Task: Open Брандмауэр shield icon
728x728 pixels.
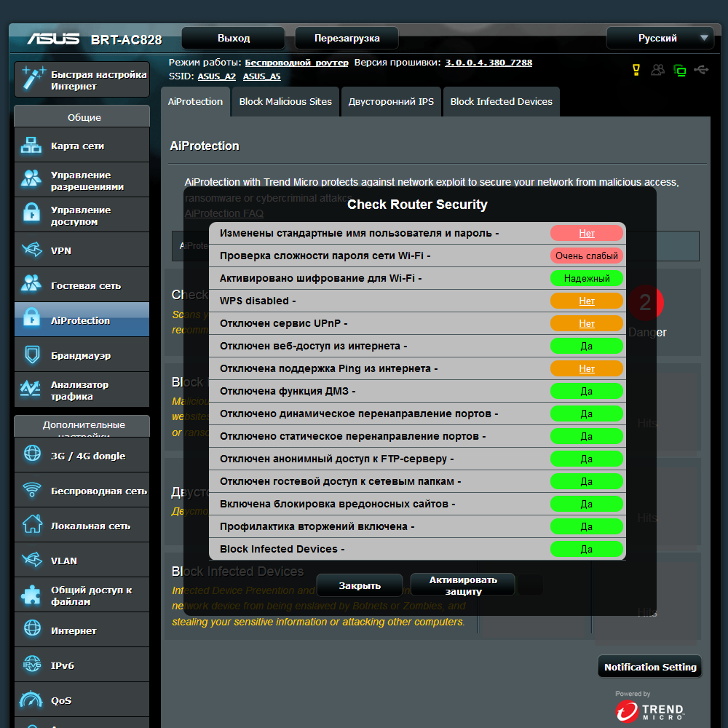Action: pos(32,355)
